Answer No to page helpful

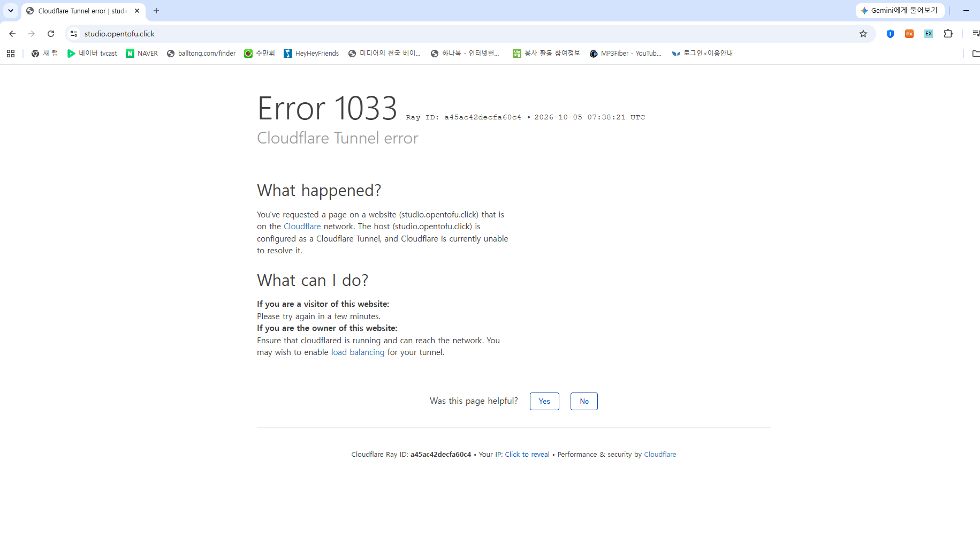coord(584,402)
